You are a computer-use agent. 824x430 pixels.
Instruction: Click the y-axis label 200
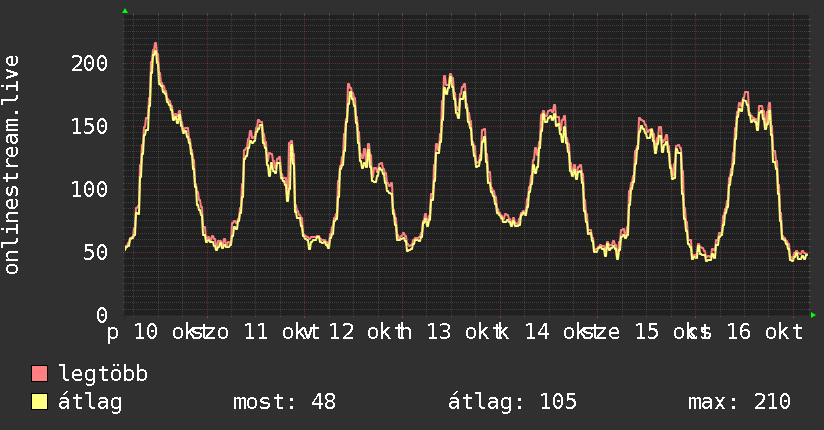(x=89, y=64)
